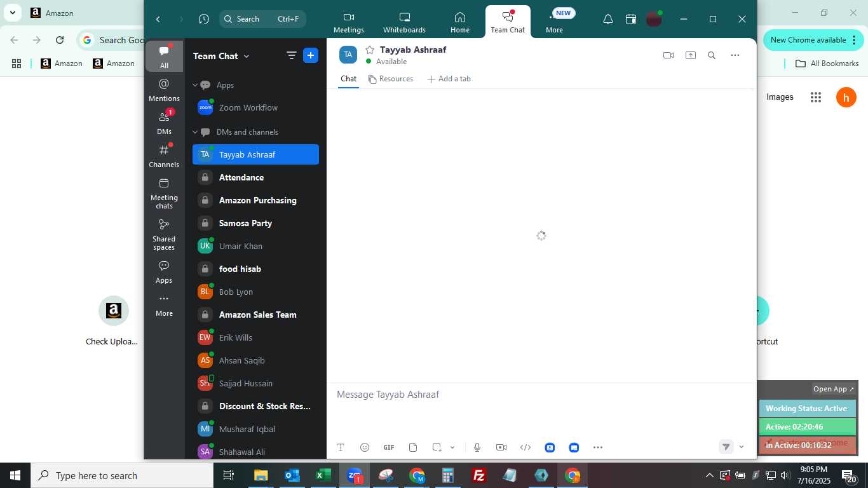868x488 pixels.
Task: Switch to the Whiteboards tab
Action: (x=404, y=22)
